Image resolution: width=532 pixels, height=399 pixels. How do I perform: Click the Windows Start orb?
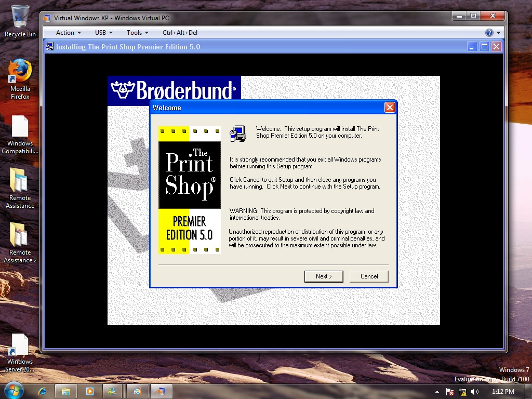pos(14,391)
